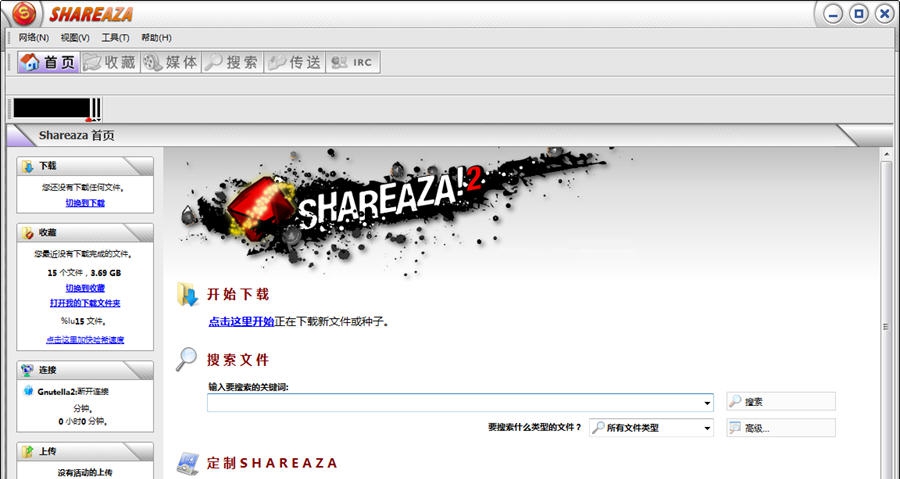
Task: Click the Gnutella2 network icon
Action: pos(29,391)
